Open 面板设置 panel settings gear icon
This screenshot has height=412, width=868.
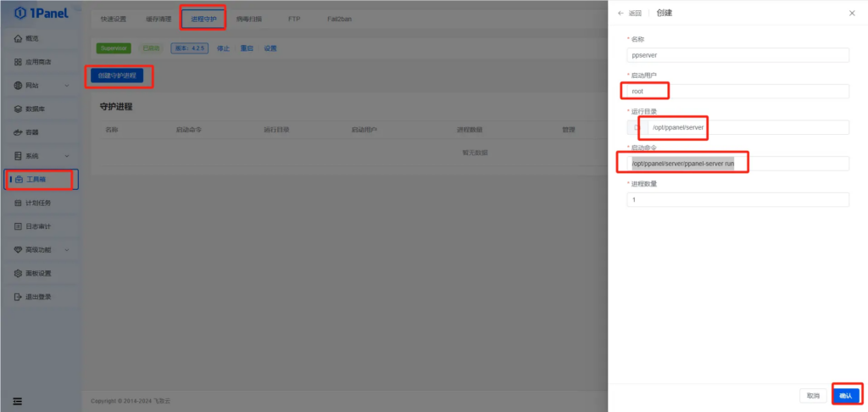18,274
